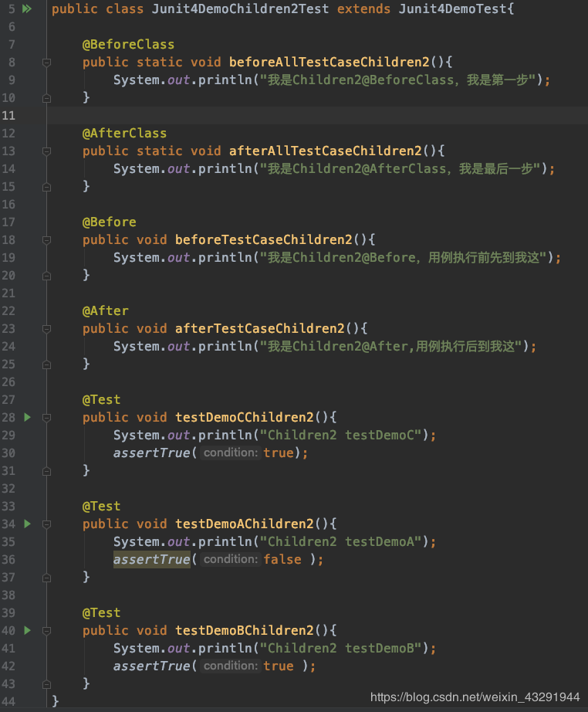Click the static keyword on line 13

click(x=159, y=151)
